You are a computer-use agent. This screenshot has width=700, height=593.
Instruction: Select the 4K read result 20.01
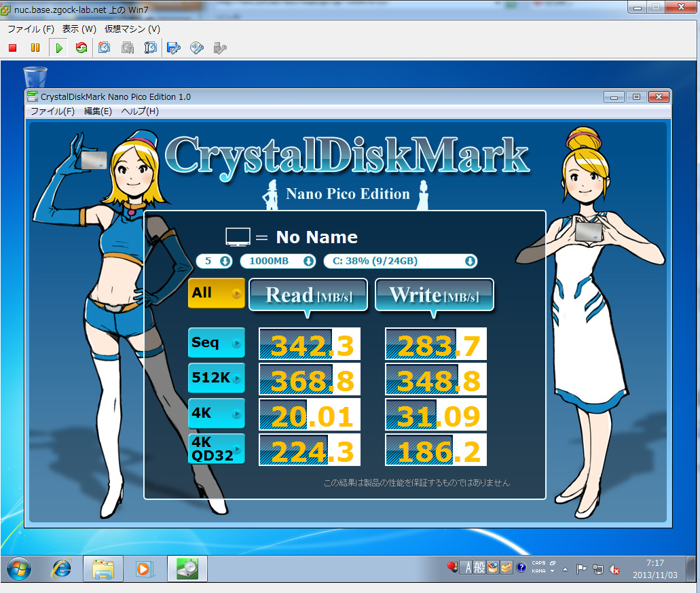click(x=310, y=414)
